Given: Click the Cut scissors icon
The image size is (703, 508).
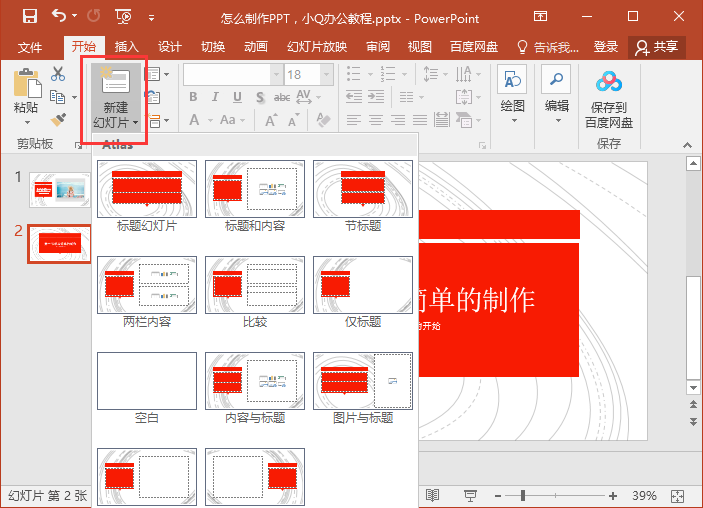Looking at the screenshot, I should [58, 74].
